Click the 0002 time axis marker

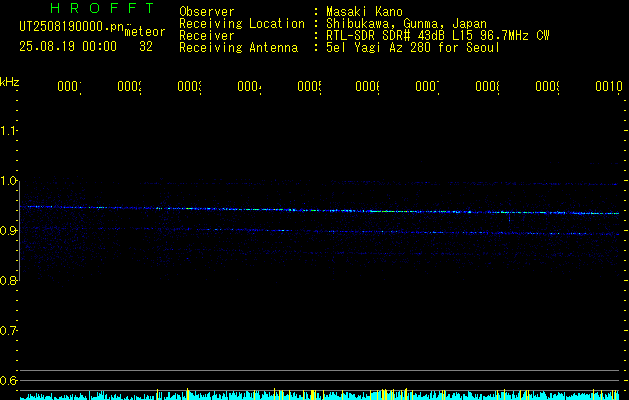pos(130,87)
